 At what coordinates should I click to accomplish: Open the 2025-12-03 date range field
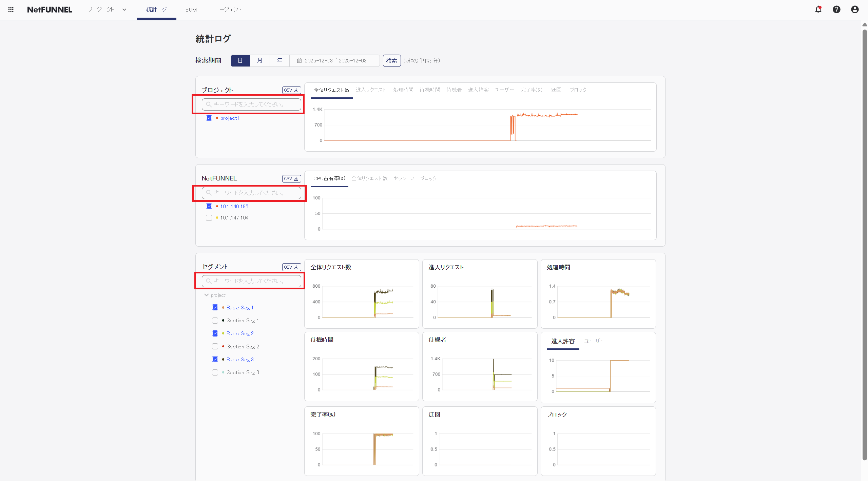click(336, 60)
